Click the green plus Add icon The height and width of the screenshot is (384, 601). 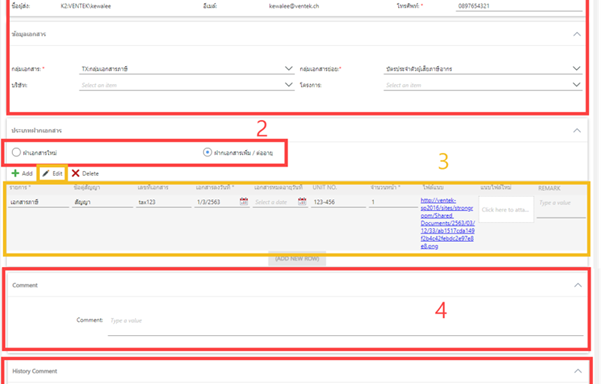(15, 173)
